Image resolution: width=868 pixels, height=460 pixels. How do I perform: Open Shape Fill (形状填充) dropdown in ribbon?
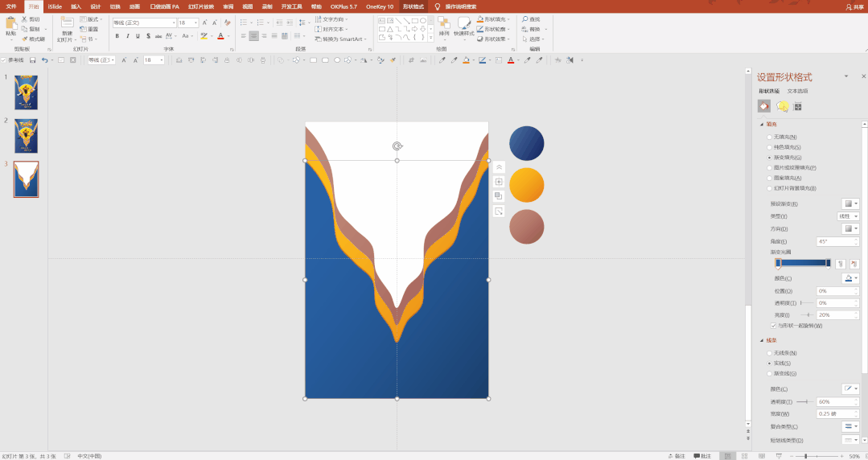495,19
